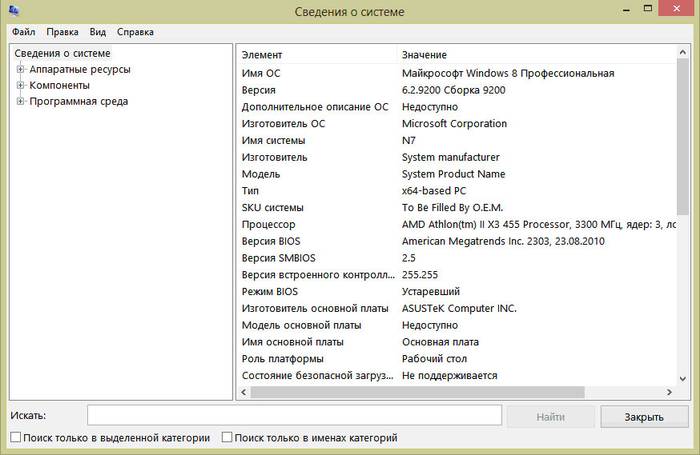Click the System Product Name value
This screenshot has height=455, width=700.
pos(453,174)
